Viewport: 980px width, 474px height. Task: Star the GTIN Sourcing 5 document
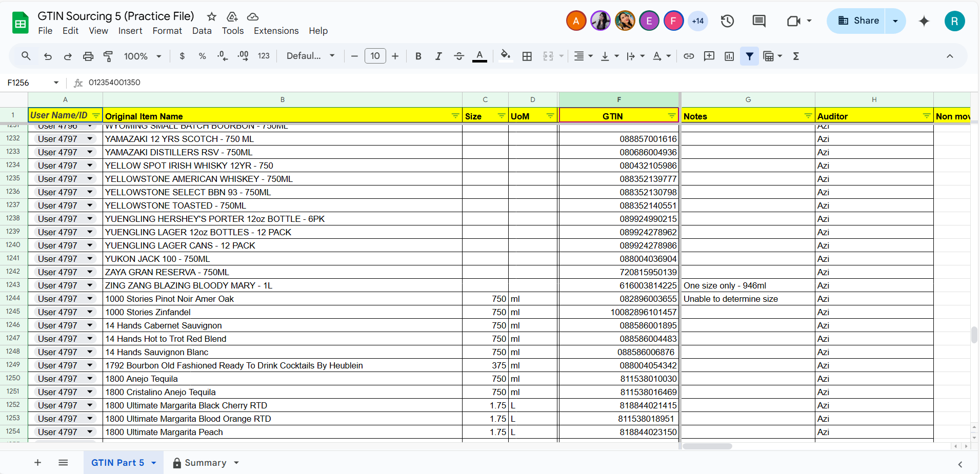click(212, 17)
